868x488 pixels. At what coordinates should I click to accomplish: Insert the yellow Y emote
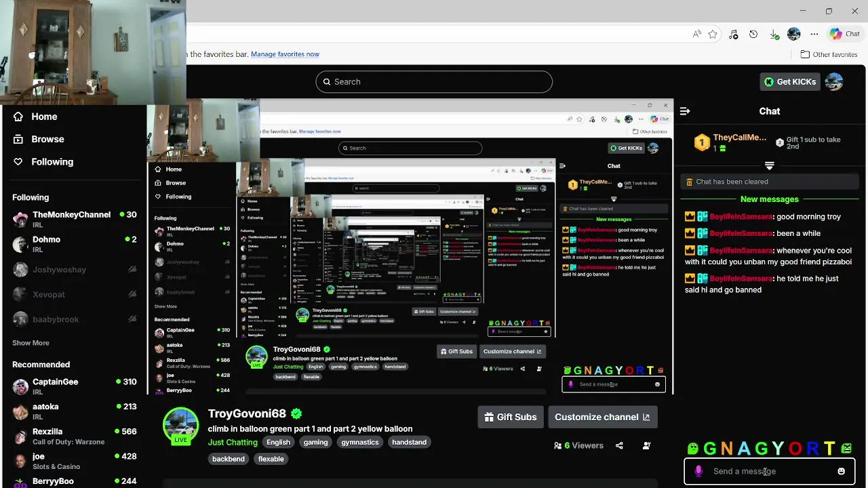pos(778,448)
